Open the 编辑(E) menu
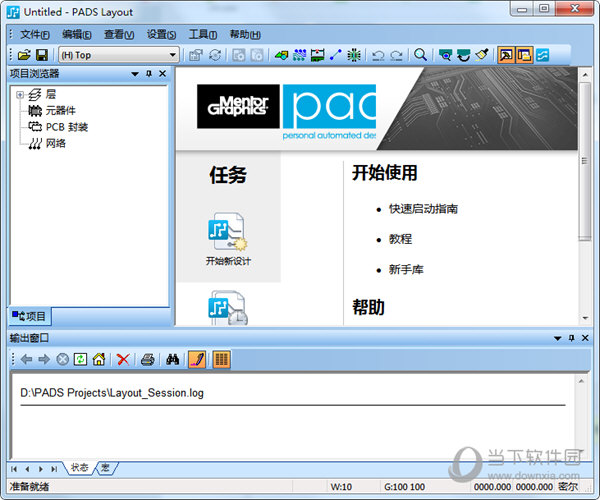 [x=77, y=34]
